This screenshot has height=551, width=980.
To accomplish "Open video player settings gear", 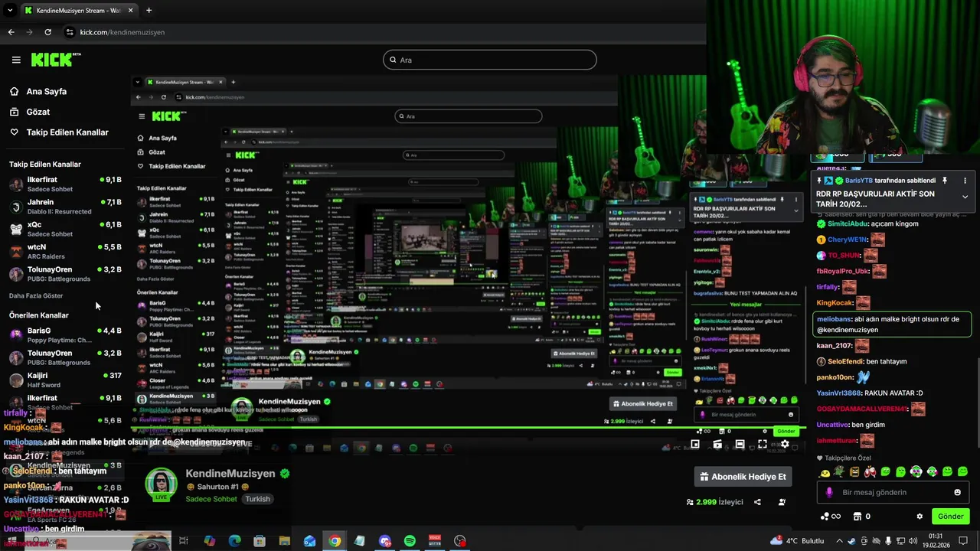I will click(785, 444).
